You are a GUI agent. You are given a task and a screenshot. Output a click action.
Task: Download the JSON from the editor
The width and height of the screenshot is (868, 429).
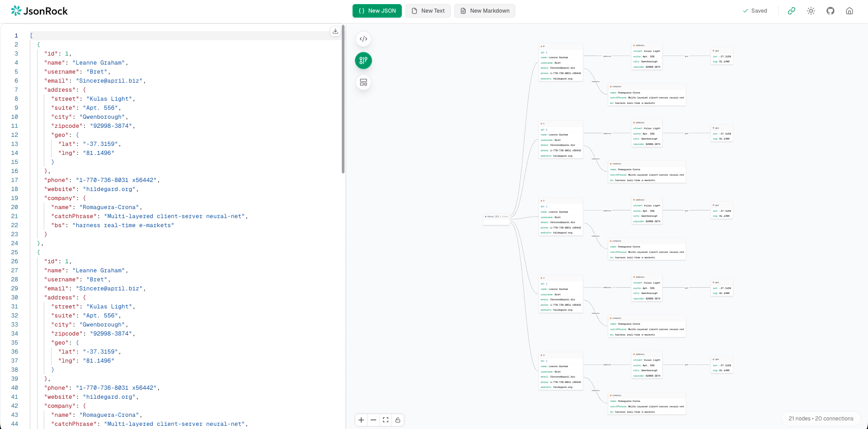335,31
